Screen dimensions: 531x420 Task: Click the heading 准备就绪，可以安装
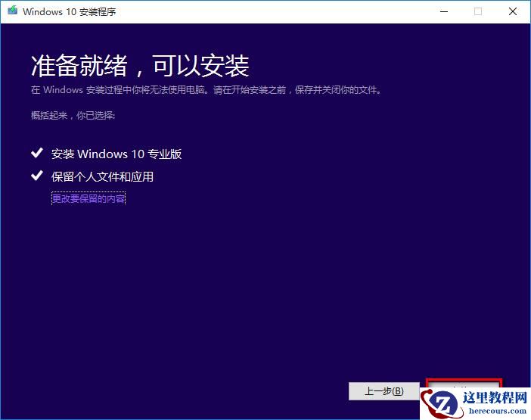tap(140, 65)
